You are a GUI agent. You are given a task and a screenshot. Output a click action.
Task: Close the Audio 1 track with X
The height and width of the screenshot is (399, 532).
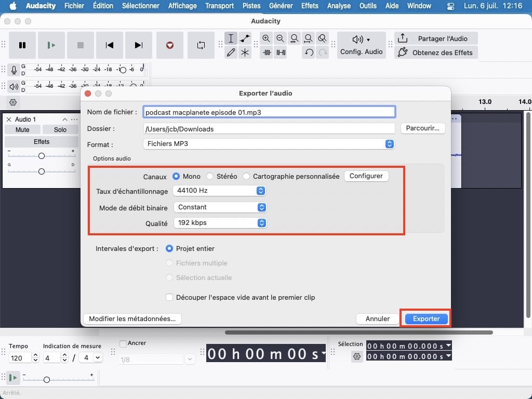tap(9, 119)
